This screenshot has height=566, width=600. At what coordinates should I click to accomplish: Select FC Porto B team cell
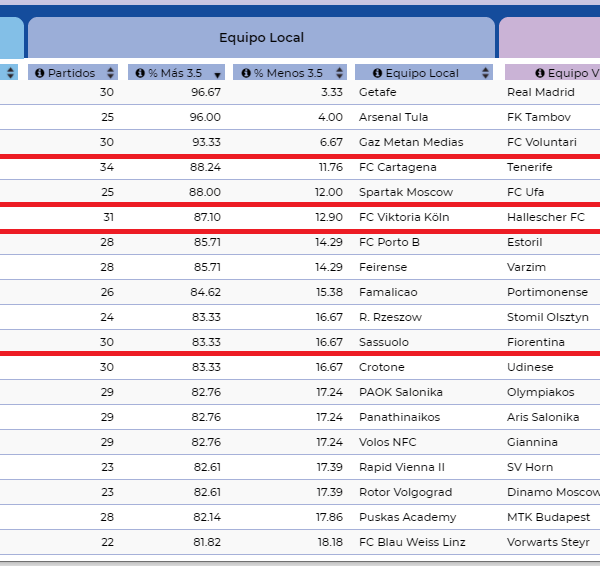pos(389,242)
